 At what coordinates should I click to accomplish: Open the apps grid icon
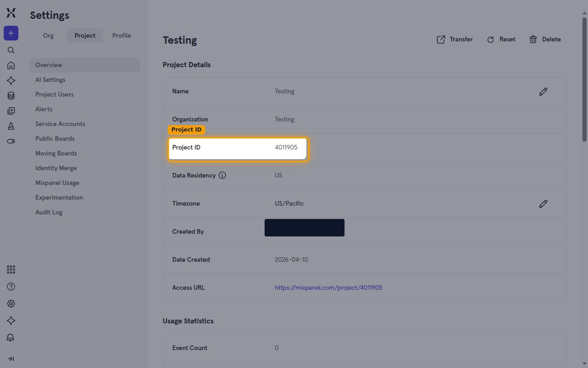pyautogui.click(x=11, y=270)
